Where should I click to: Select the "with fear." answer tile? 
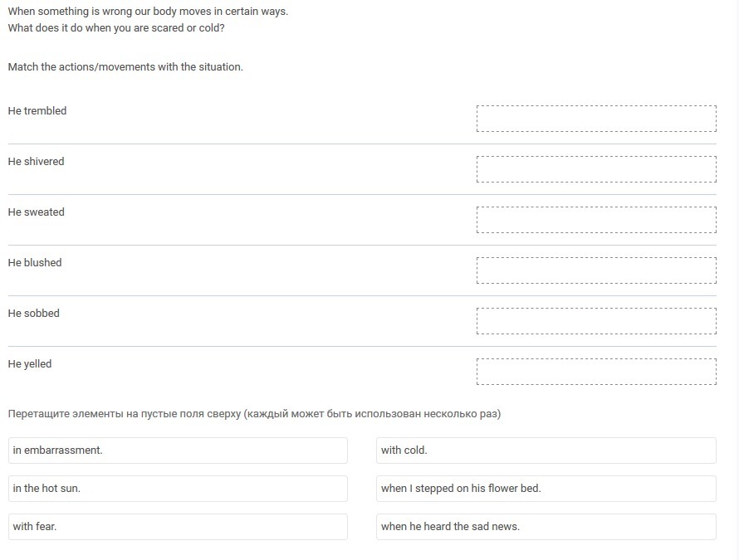[178, 527]
